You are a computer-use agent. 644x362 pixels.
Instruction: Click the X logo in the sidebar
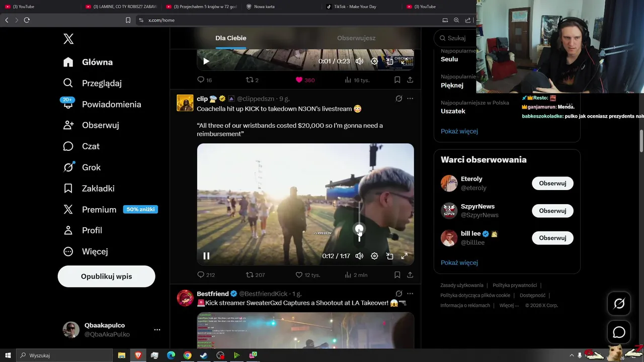coord(68,39)
